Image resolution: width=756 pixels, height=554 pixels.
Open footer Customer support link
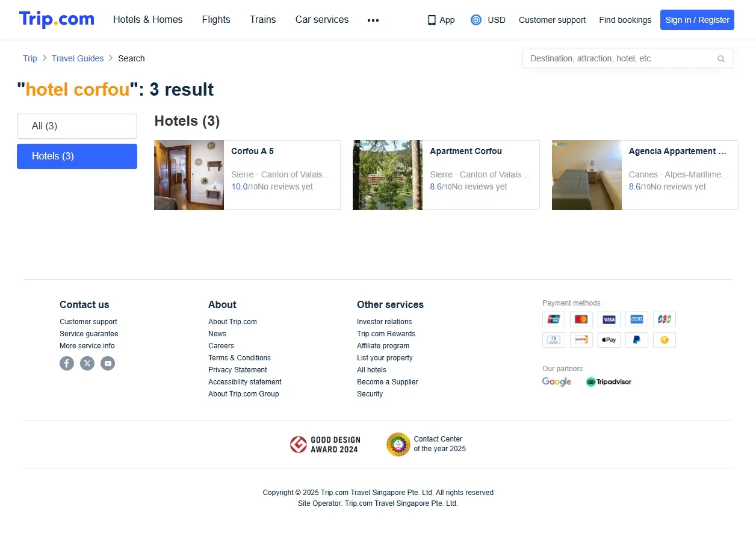[x=88, y=322]
